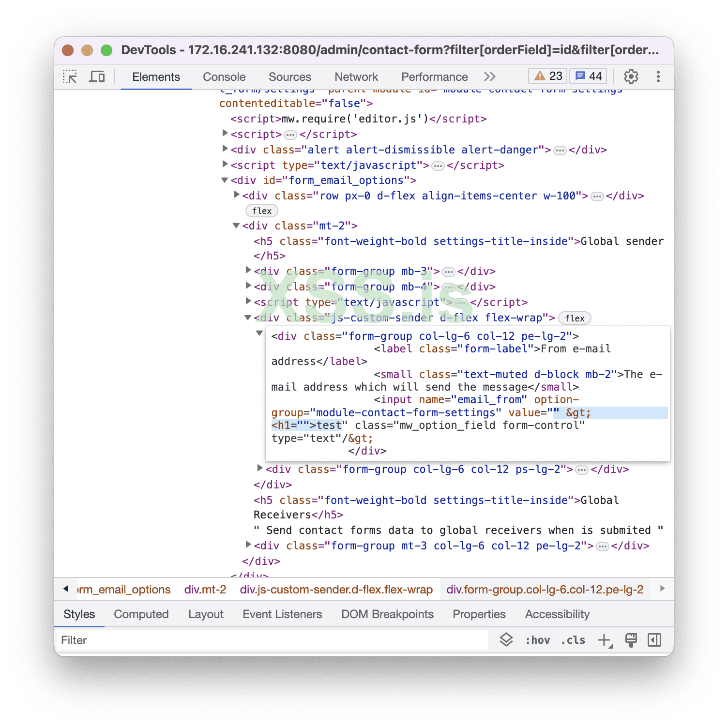Open the Sources tab
Viewport: 728px width, 728px height.
(x=290, y=76)
